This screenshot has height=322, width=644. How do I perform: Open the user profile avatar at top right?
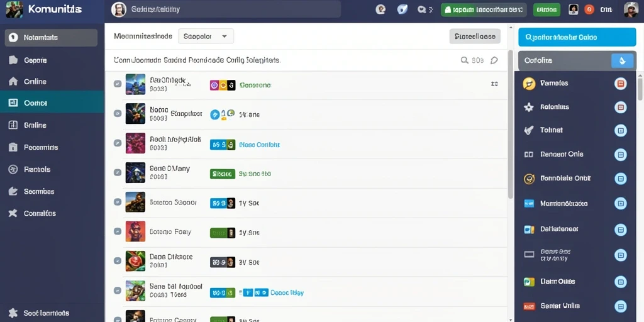tap(631, 9)
